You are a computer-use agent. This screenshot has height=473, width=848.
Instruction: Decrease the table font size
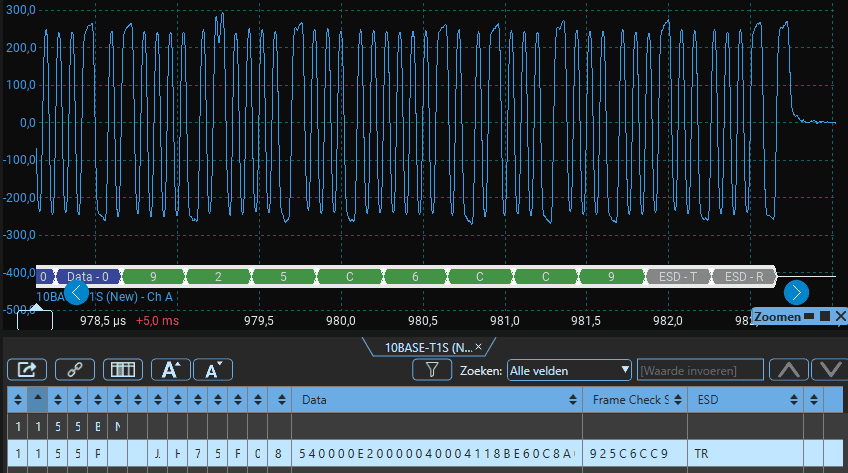(x=212, y=369)
